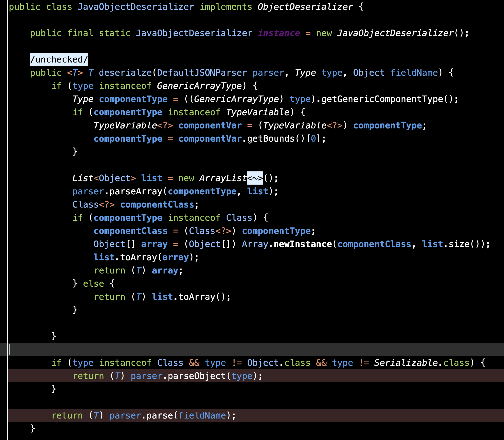Place caret on the highlighted empty current line
Image resolution: width=504 pixels, height=440 pixels.
pyautogui.click(x=252, y=349)
